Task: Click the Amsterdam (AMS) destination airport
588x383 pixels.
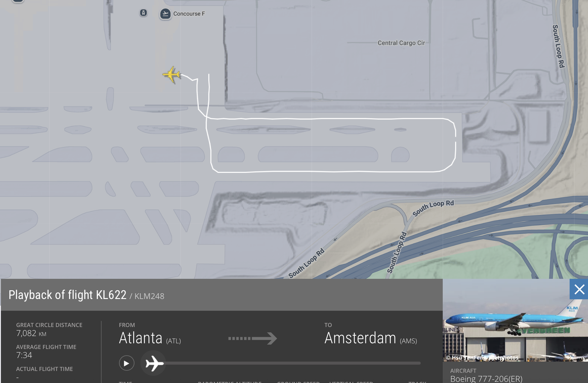Action: point(371,338)
